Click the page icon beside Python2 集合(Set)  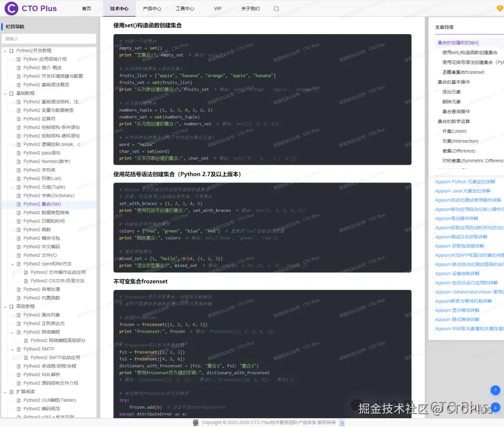(19, 204)
